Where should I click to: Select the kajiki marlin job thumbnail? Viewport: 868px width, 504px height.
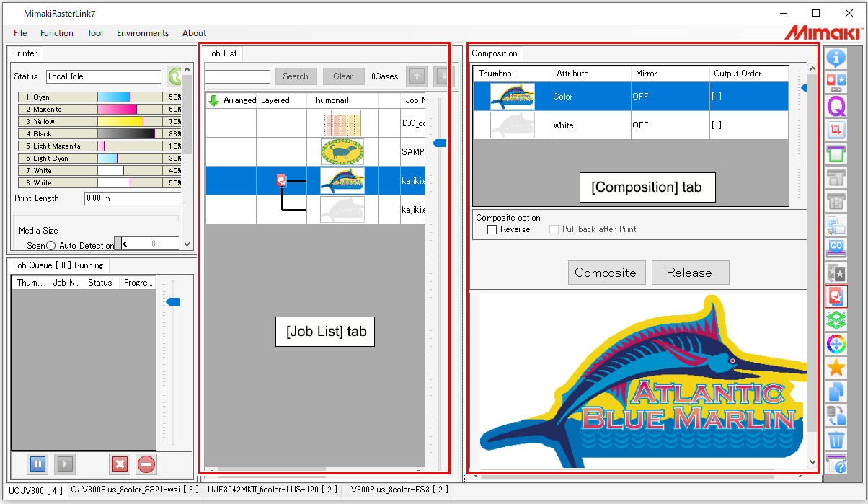point(342,180)
